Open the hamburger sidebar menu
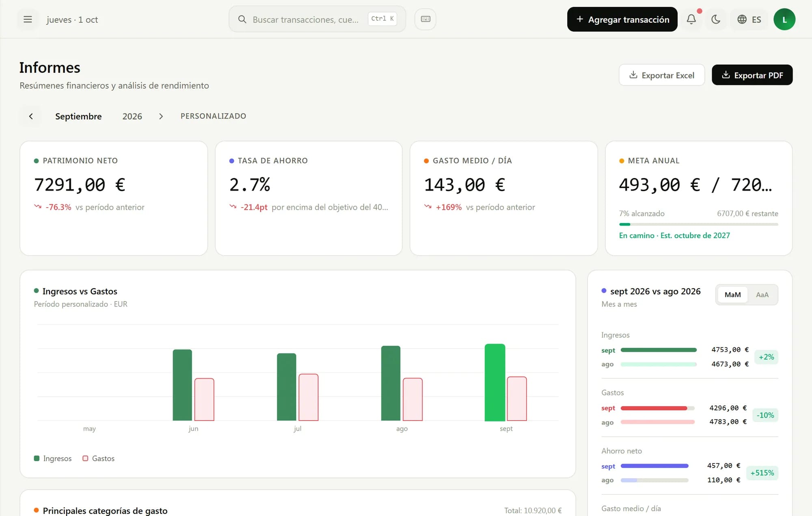 [x=28, y=19]
